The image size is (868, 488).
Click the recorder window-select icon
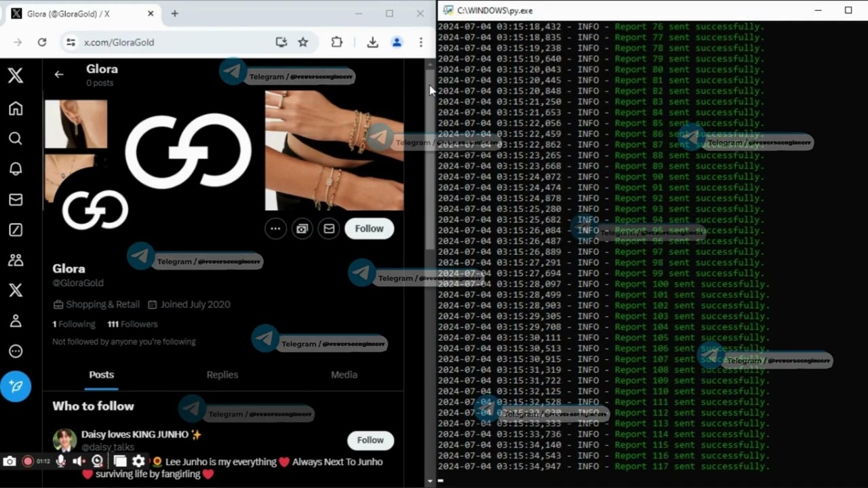pos(120,461)
